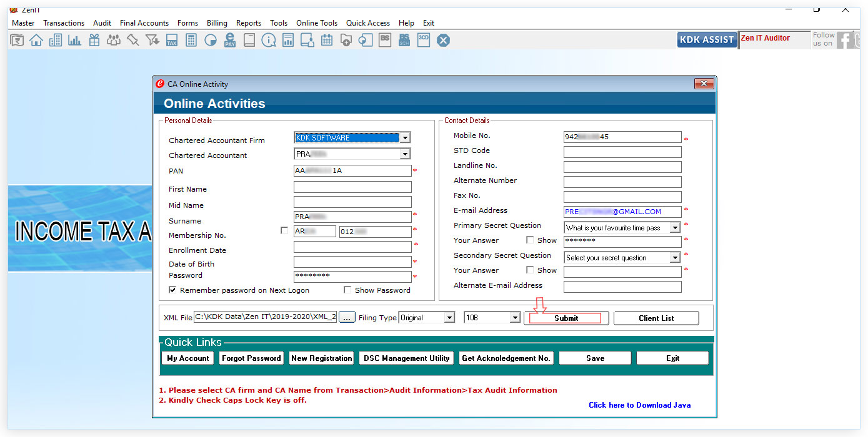
Task: Open the Final Accounts menu
Action: pyautogui.click(x=144, y=23)
